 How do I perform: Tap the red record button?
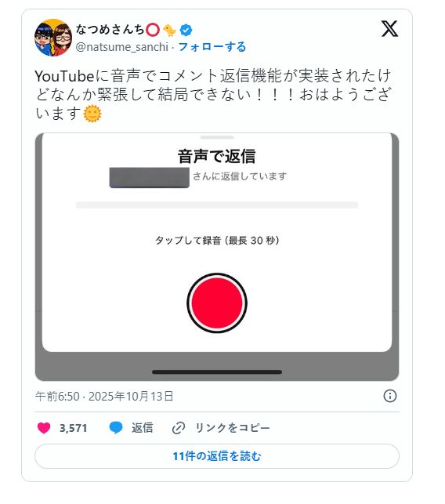217,303
